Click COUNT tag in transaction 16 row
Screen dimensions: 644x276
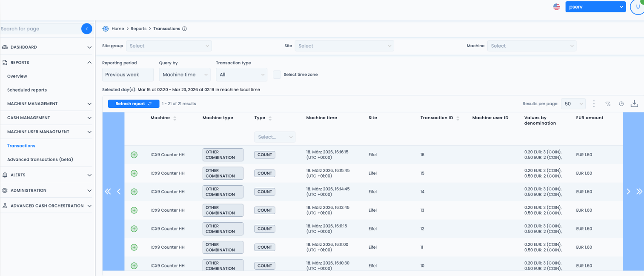click(265, 155)
